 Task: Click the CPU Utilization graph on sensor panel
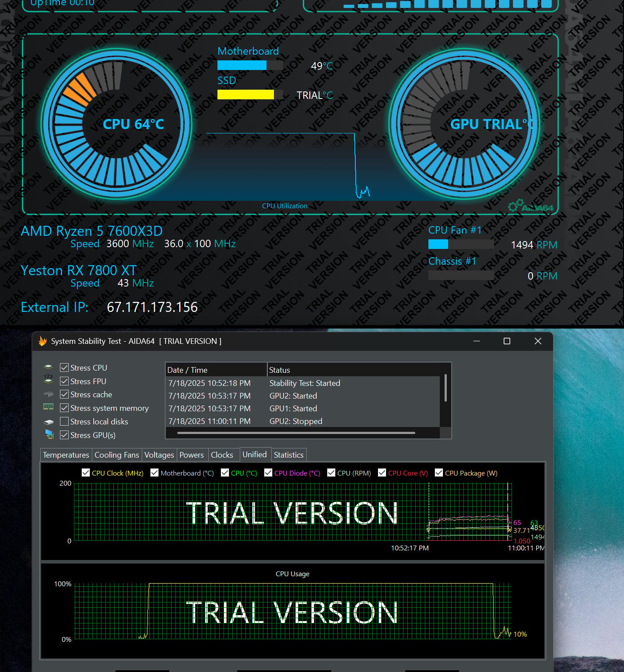289,166
